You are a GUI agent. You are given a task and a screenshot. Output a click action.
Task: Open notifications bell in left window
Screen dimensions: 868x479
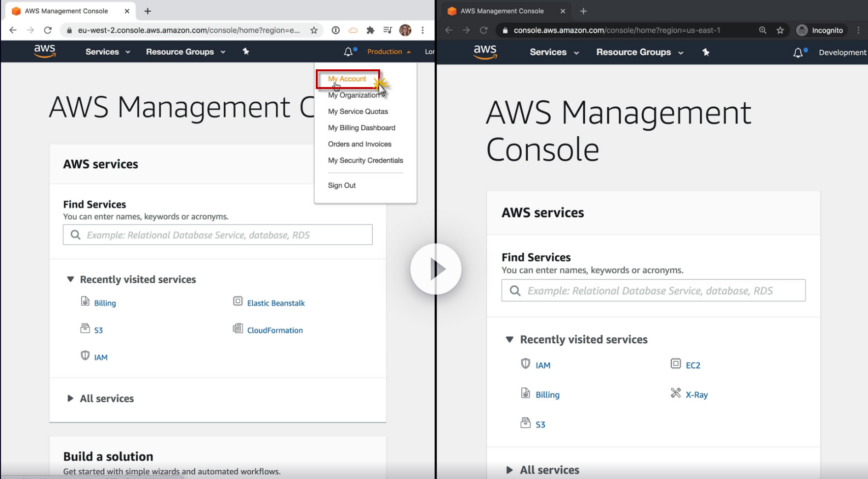pos(348,52)
